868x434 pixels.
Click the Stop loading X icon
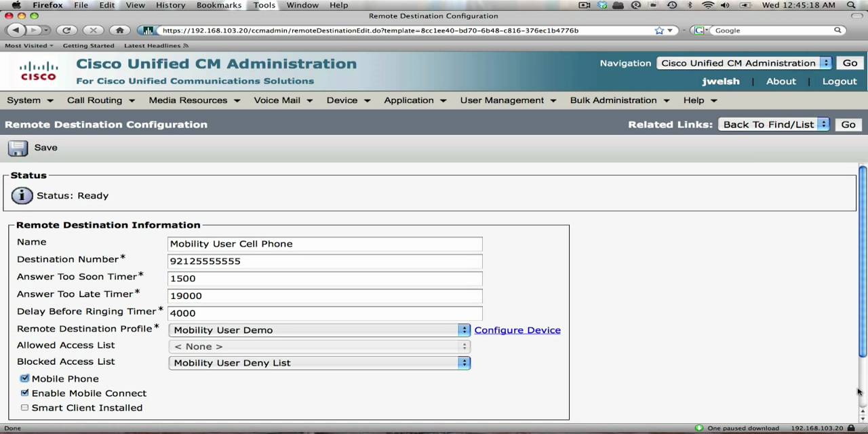point(93,30)
